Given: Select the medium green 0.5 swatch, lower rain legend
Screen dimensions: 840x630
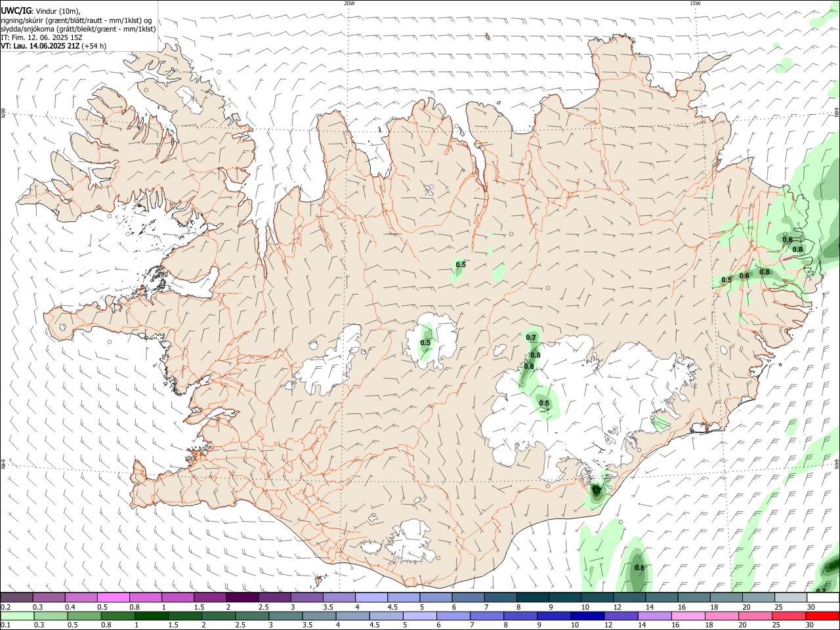Looking at the screenshot, I should pyautogui.click(x=85, y=616).
